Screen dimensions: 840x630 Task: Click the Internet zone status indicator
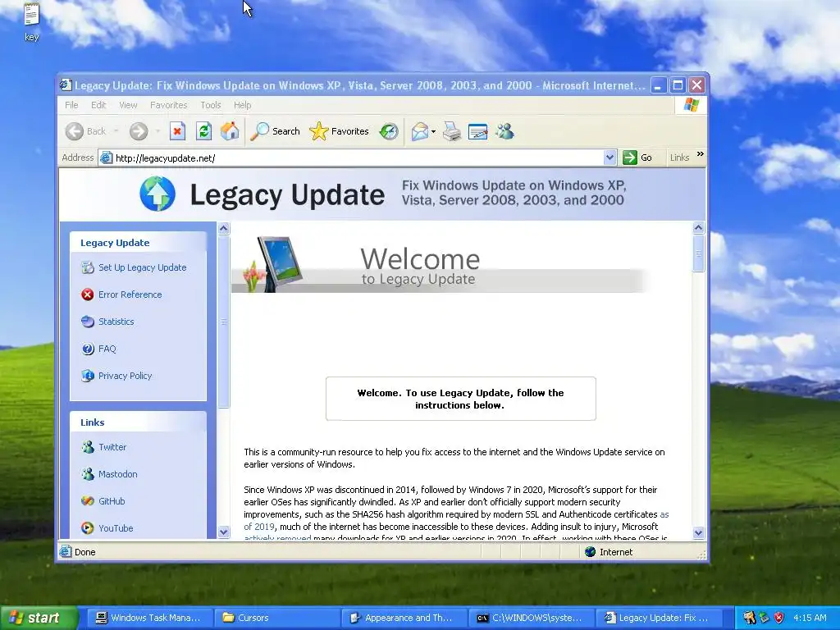(x=609, y=552)
